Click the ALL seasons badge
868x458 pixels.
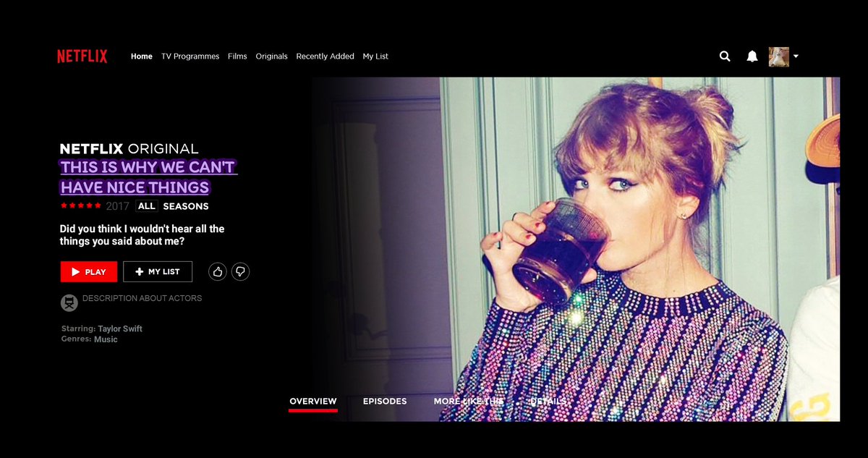click(x=147, y=206)
